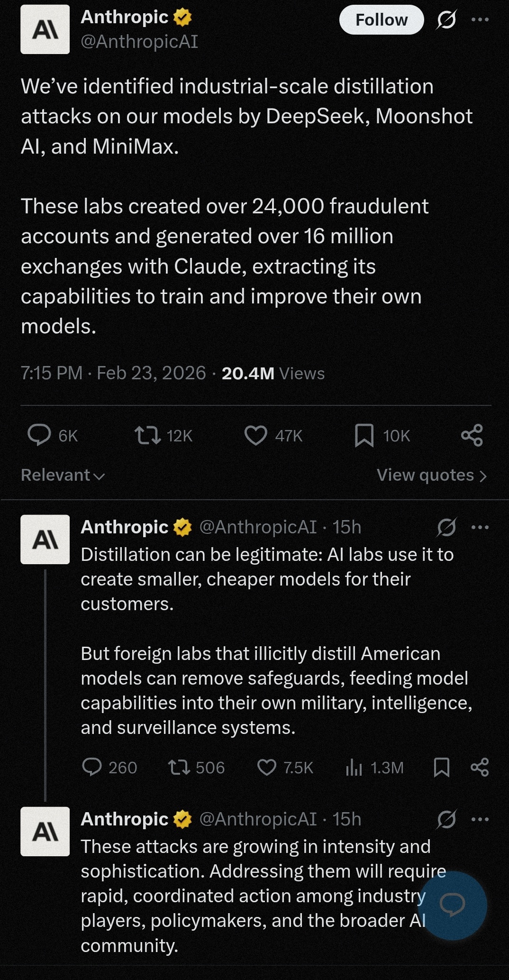Share the 'Distillation can be legitimate' reply

click(x=480, y=767)
